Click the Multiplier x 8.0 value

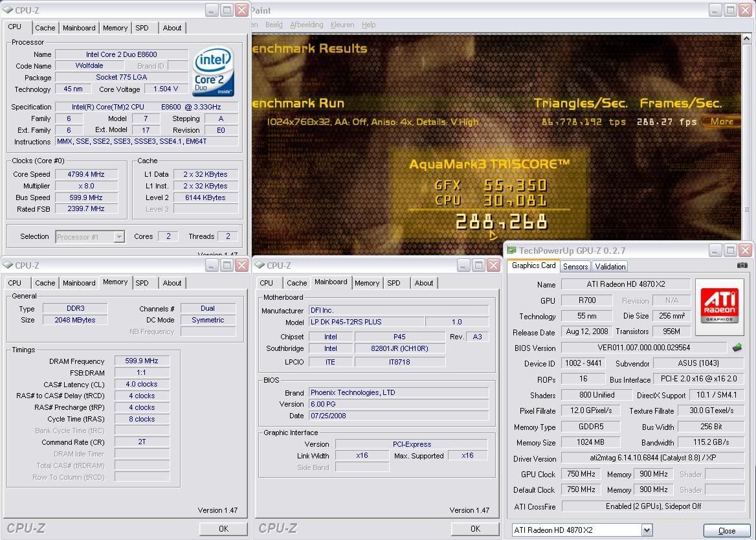[x=86, y=186]
